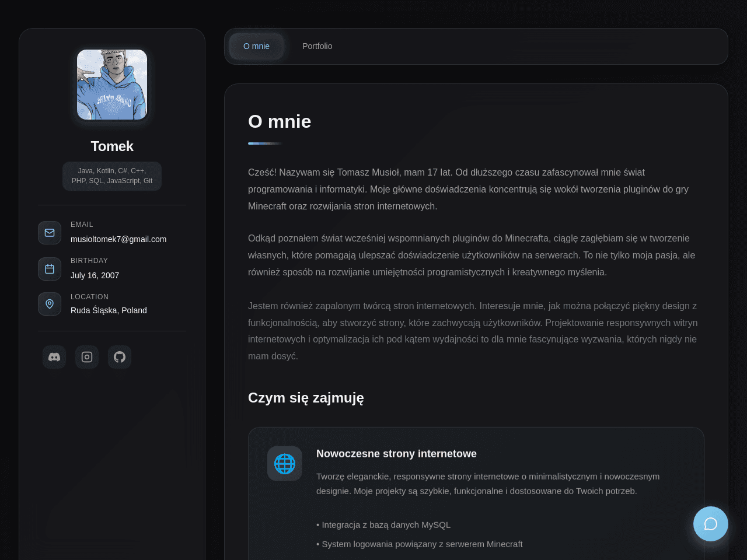Image resolution: width=747 pixels, height=560 pixels.
Task: Click the globe icon in services card
Action: click(285, 464)
